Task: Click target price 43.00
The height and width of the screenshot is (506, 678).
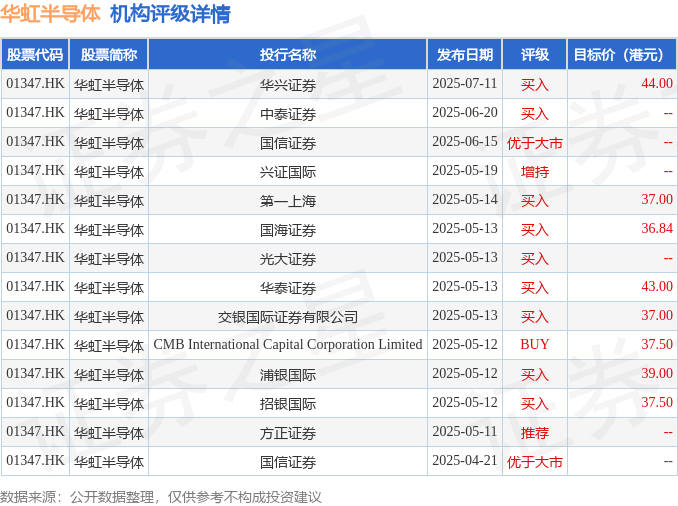Action: (x=657, y=286)
